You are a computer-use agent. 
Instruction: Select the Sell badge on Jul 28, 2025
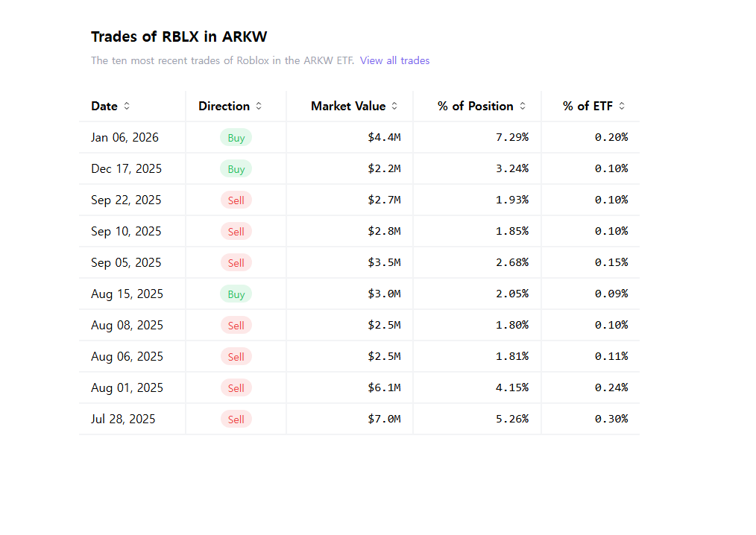coord(236,420)
